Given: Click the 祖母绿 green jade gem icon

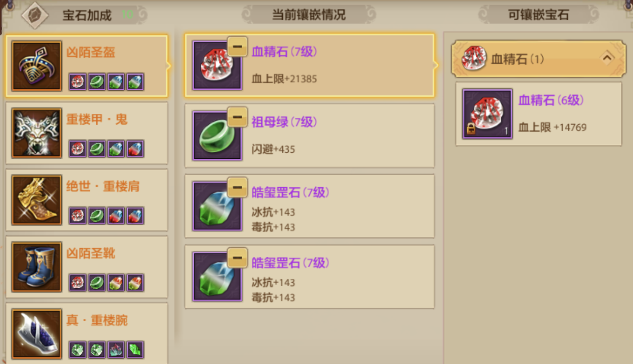Looking at the screenshot, I should (x=217, y=136).
